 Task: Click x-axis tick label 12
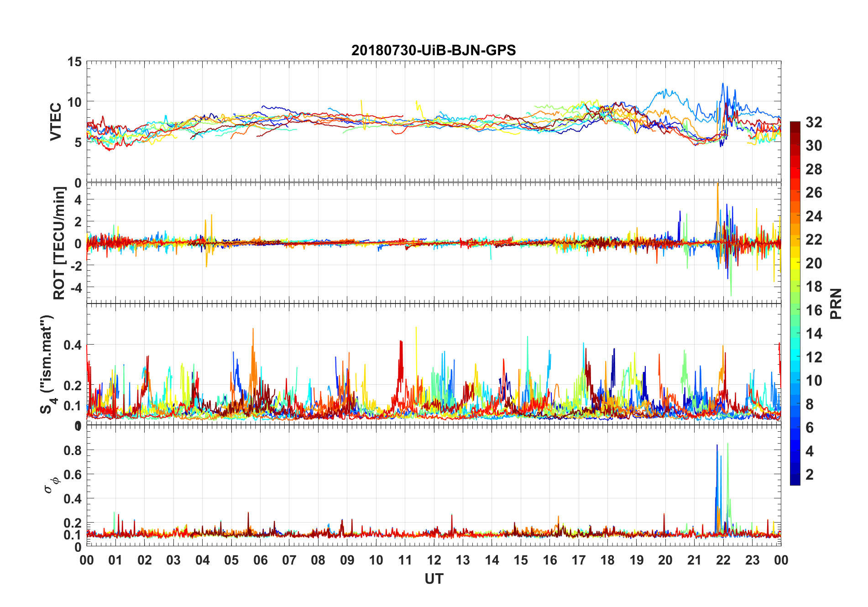click(434, 560)
